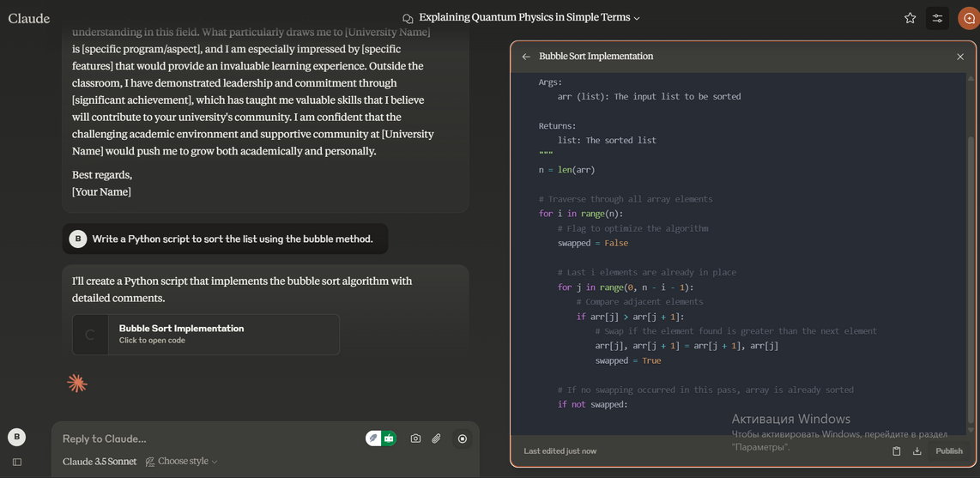Viewport: 980px width, 478px height.
Task: Capture screenshot with camera icon
Action: pos(415,439)
